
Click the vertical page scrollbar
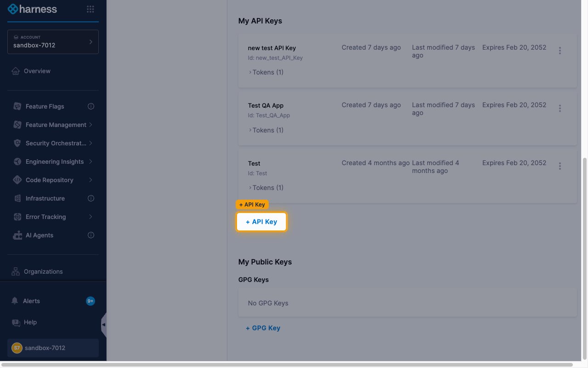pos(584,258)
